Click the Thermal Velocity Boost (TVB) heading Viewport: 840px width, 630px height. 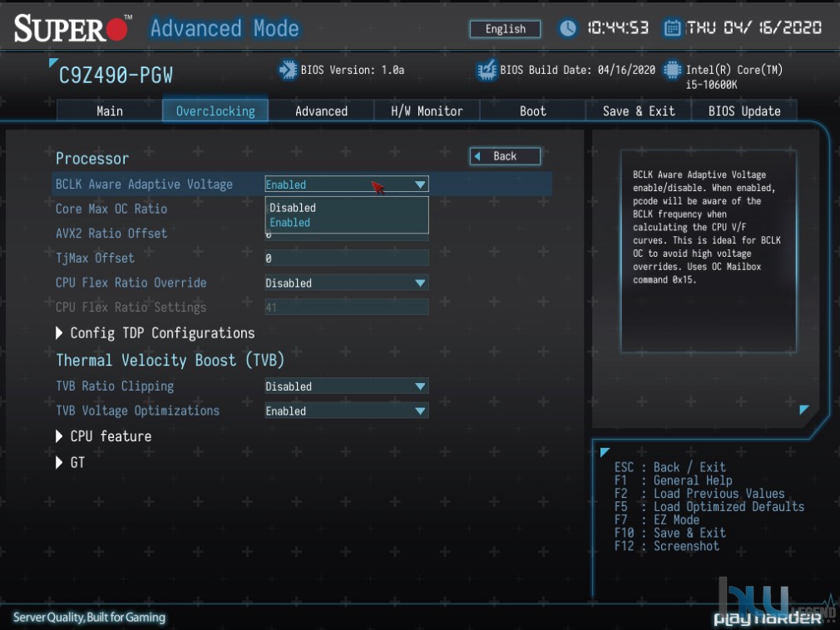(x=170, y=360)
